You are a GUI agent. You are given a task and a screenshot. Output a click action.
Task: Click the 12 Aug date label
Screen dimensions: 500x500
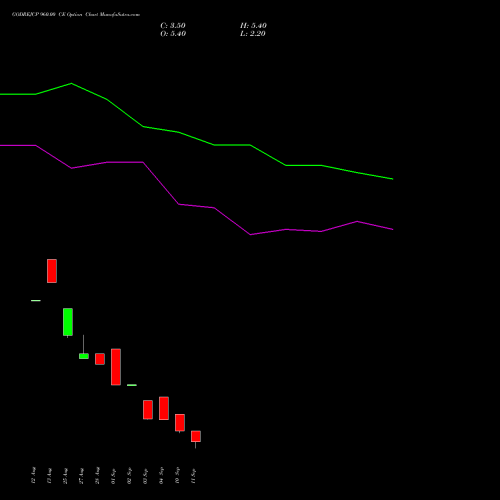[33, 476]
